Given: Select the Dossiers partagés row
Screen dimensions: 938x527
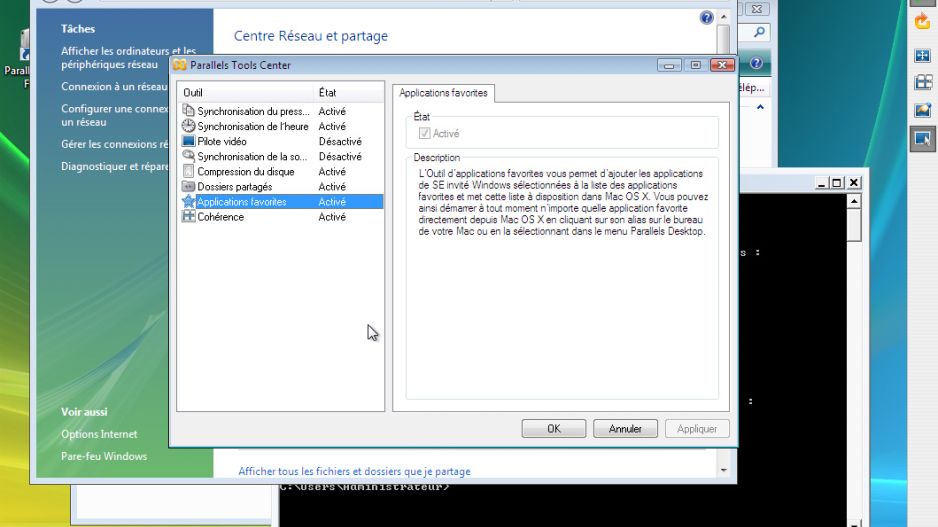Looking at the screenshot, I should click(x=281, y=186).
